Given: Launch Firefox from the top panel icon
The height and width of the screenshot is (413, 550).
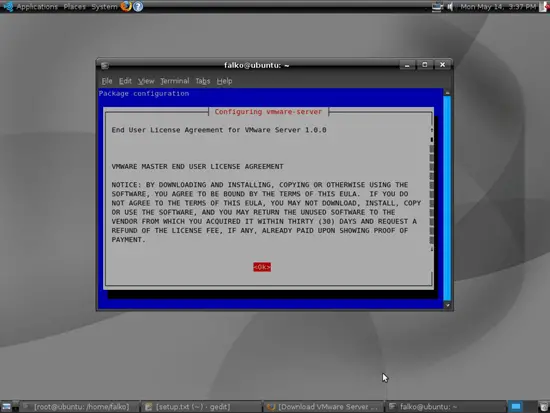Looking at the screenshot, I should click(126, 6).
